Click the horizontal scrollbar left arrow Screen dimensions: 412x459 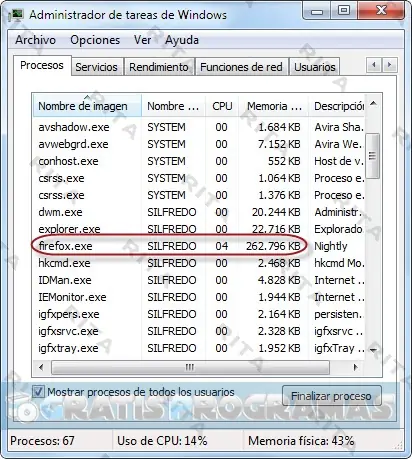41,367
